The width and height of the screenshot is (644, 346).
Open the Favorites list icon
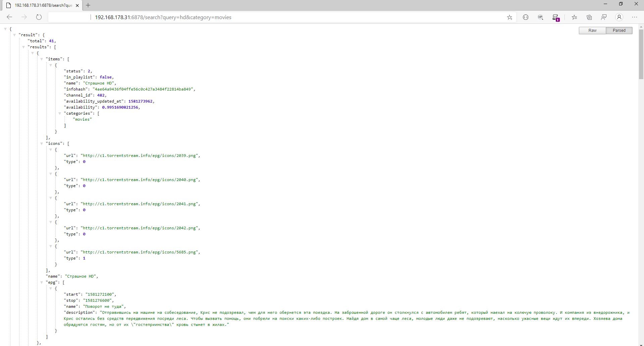575,17
